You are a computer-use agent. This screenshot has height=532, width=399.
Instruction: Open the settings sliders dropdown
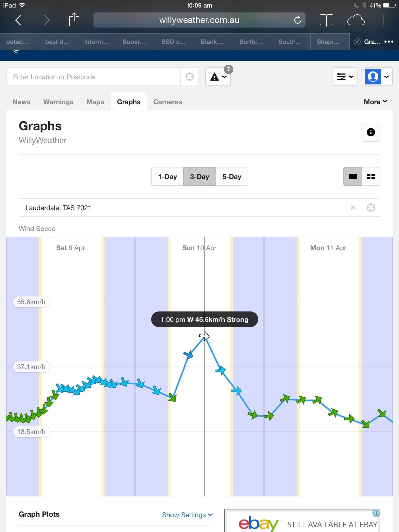click(344, 77)
